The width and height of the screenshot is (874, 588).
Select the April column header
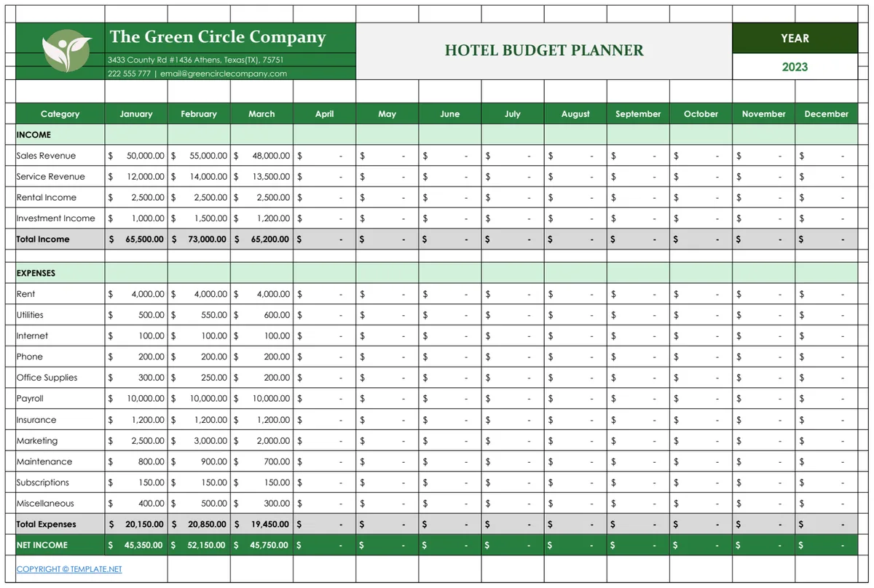[325, 114]
